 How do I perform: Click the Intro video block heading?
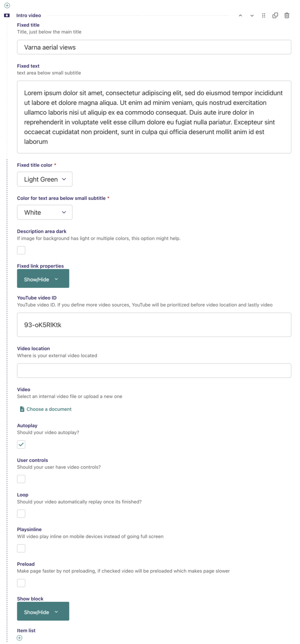[29, 15]
